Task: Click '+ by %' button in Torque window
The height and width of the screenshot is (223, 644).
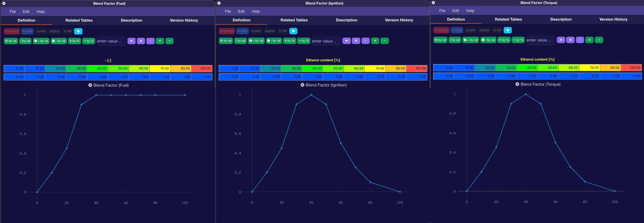Action: point(504,40)
